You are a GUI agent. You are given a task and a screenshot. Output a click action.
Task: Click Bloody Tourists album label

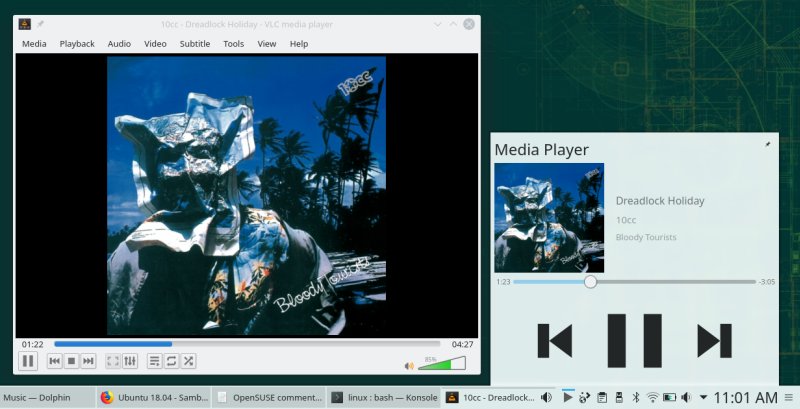click(646, 237)
